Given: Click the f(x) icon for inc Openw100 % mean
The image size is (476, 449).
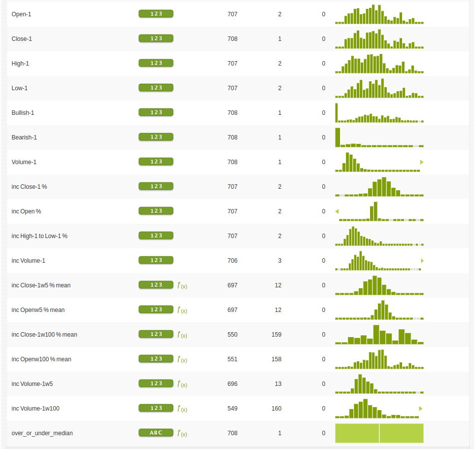Looking at the screenshot, I should click(x=182, y=359).
